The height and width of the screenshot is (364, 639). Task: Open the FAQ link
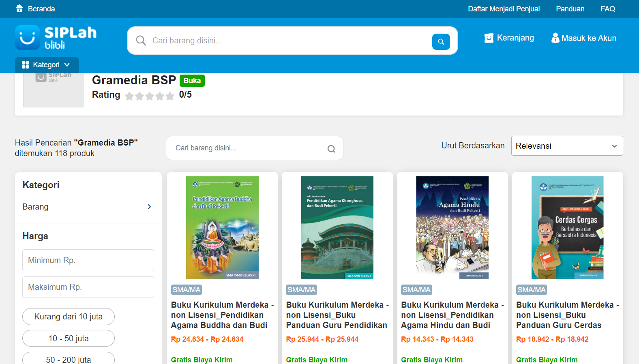point(608,9)
